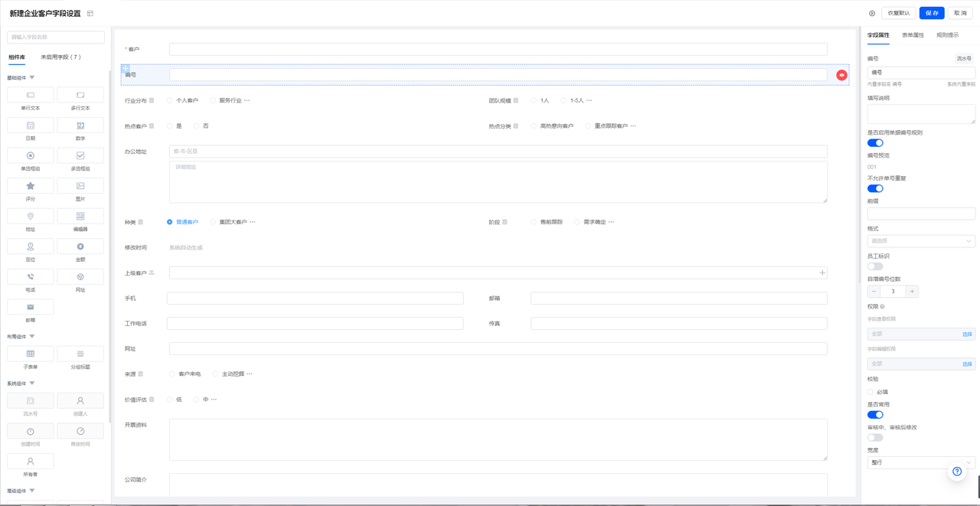Add a 多行文本 component
Image resolution: width=980 pixels, height=506 pixels.
coord(80,95)
